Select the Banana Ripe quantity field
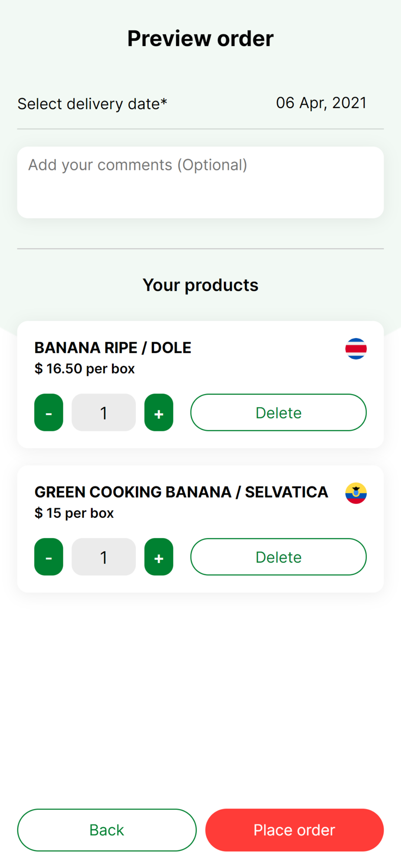This screenshot has width=401, height=868. point(104,412)
